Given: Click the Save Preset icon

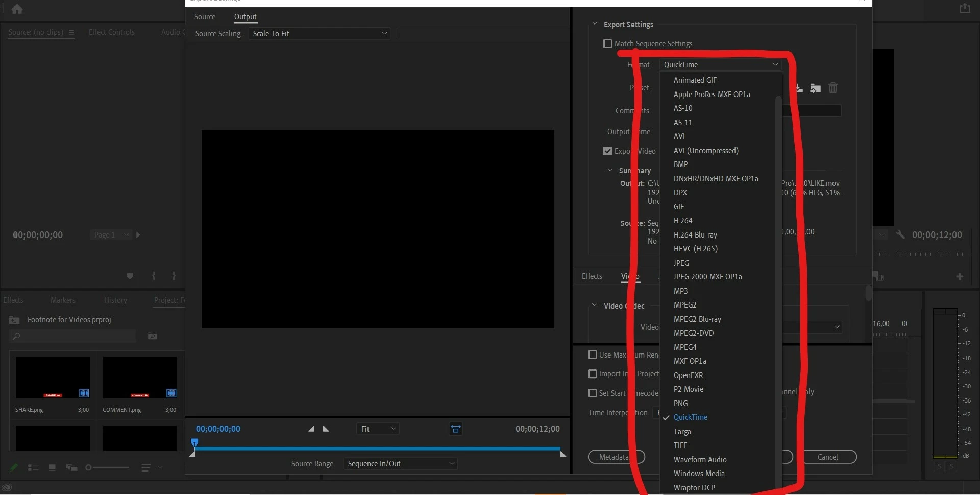Looking at the screenshot, I should tap(799, 88).
